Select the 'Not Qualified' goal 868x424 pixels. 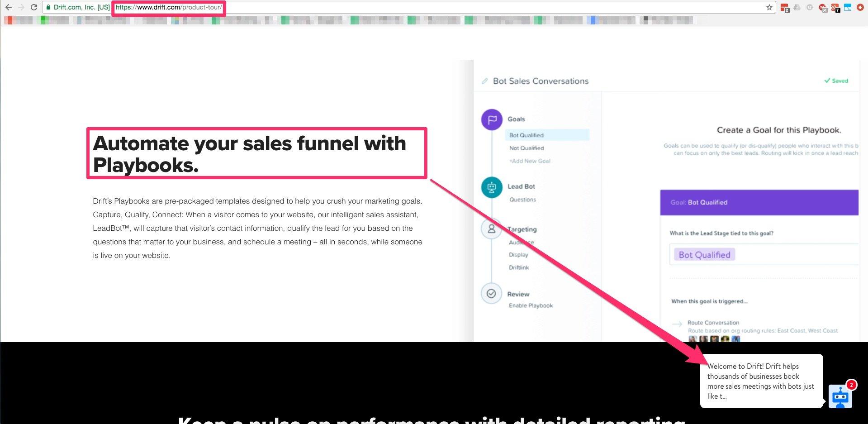pyautogui.click(x=526, y=148)
